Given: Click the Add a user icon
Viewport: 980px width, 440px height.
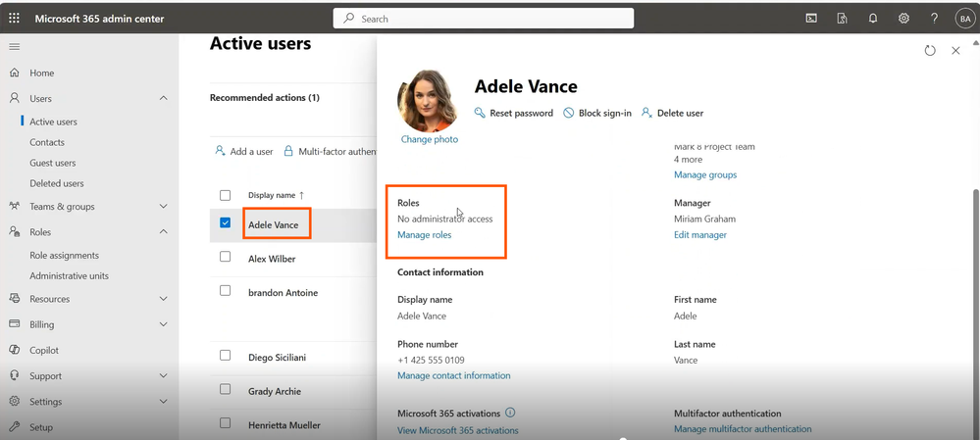Looking at the screenshot, I should point(220,151).
